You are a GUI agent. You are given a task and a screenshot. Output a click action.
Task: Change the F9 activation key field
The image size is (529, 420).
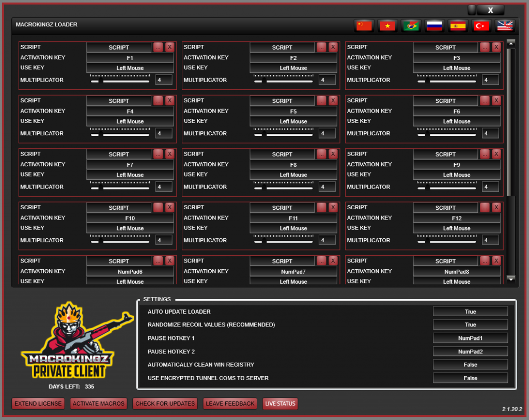(457, 165)
